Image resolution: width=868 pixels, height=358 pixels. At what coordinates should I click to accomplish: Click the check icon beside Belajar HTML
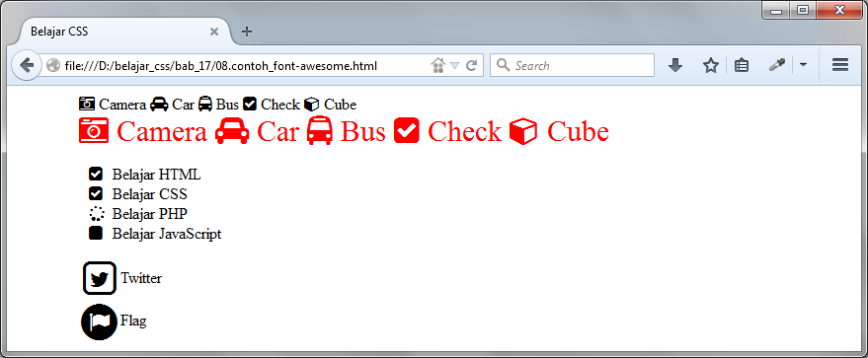pos(95,175)
